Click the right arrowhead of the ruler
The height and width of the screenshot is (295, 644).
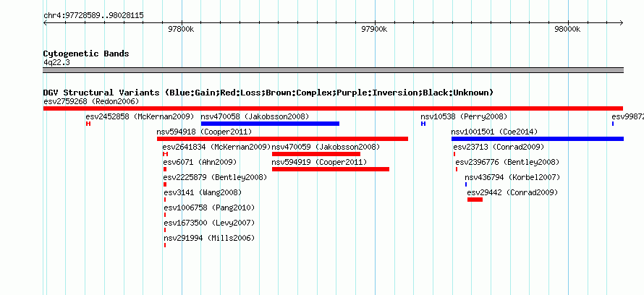622,23
